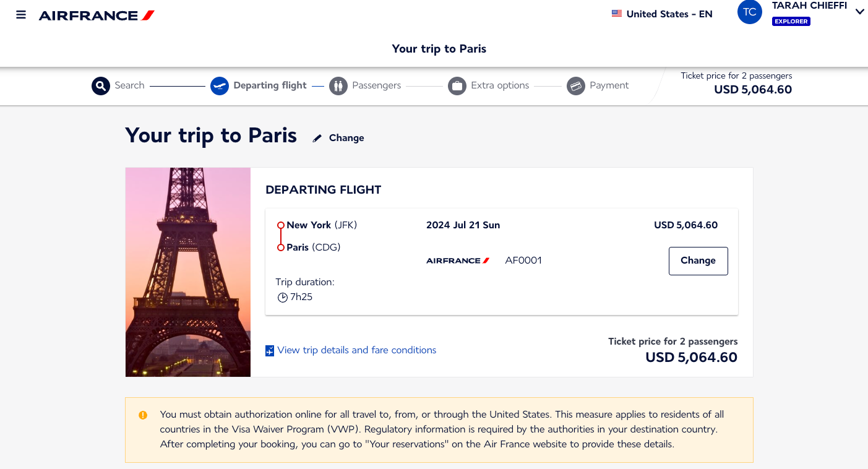Click the Search magnifier step icon
The image size is (868, 469).
point(101,85)
